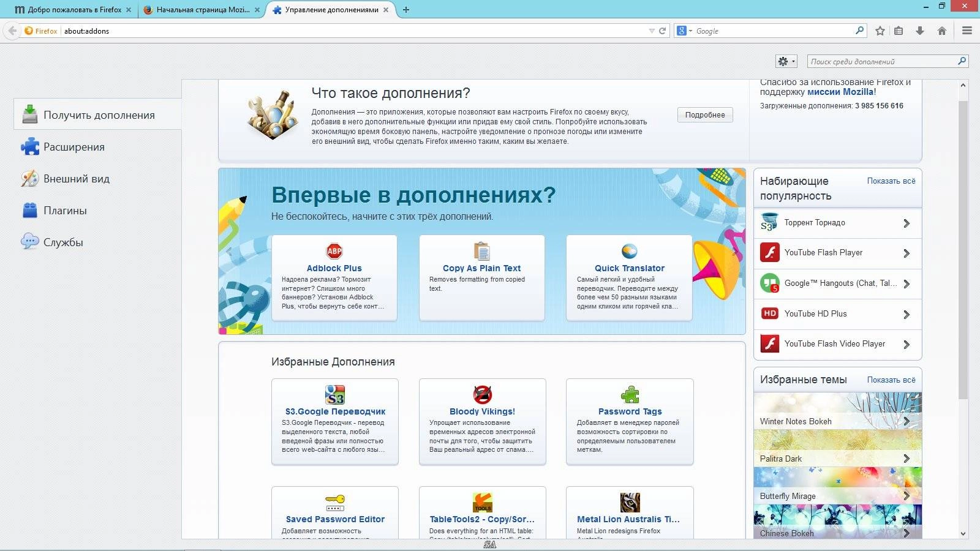Click the Bloody Vikings! icon
This screenshot has height=551, width=980.
click(x=483, y=395)
